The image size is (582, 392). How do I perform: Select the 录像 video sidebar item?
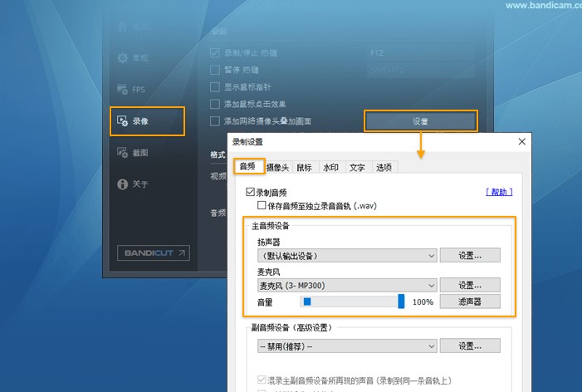point(147,121)
